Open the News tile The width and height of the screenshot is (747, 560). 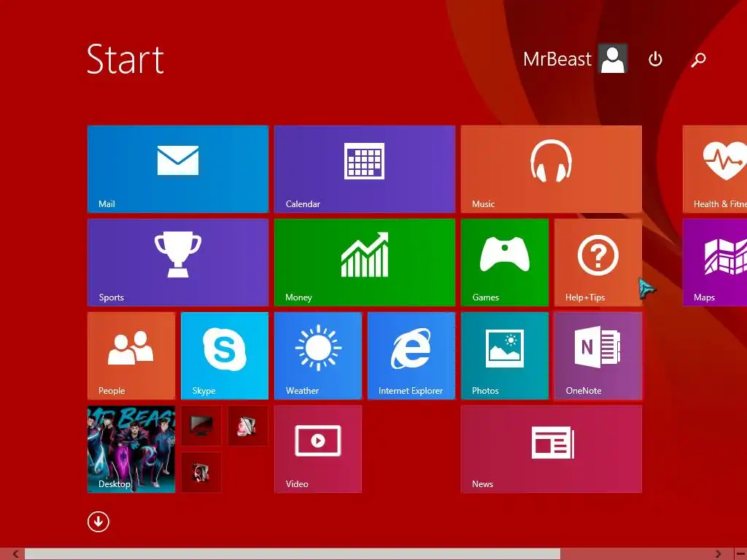point(551,449)
